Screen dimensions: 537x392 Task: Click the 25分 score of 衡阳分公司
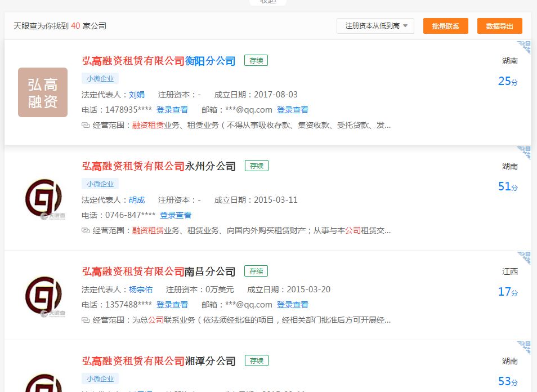click(508, 81)
